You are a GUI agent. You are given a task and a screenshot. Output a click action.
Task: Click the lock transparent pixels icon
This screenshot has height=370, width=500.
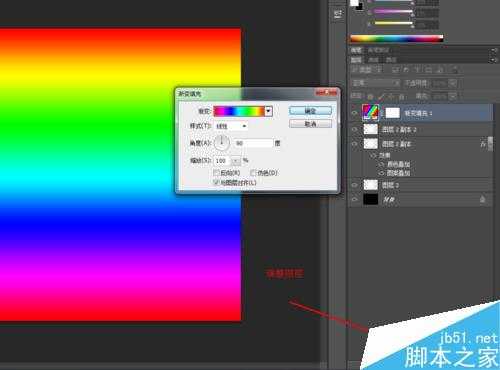click(x=370, y=97)
